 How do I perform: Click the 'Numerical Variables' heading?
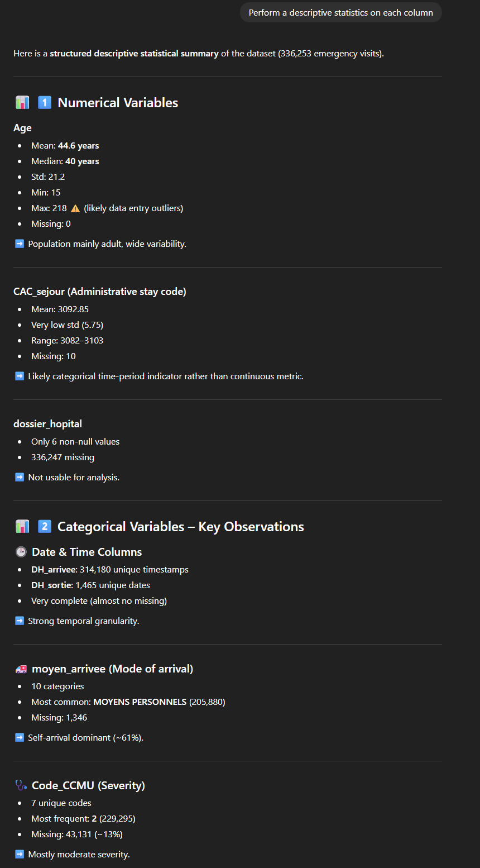pyautogui.click(x=118, y=103)
